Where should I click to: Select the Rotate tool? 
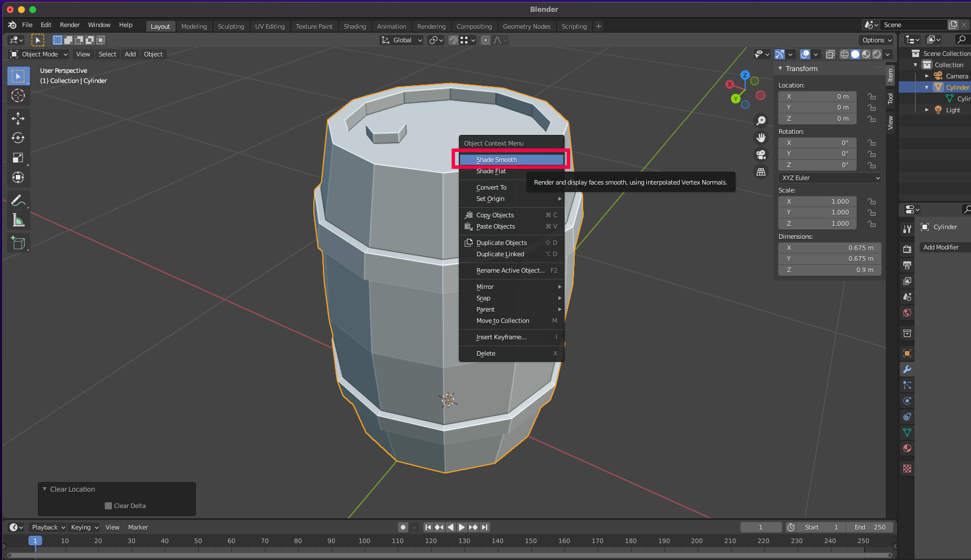(x=18, y=138)
